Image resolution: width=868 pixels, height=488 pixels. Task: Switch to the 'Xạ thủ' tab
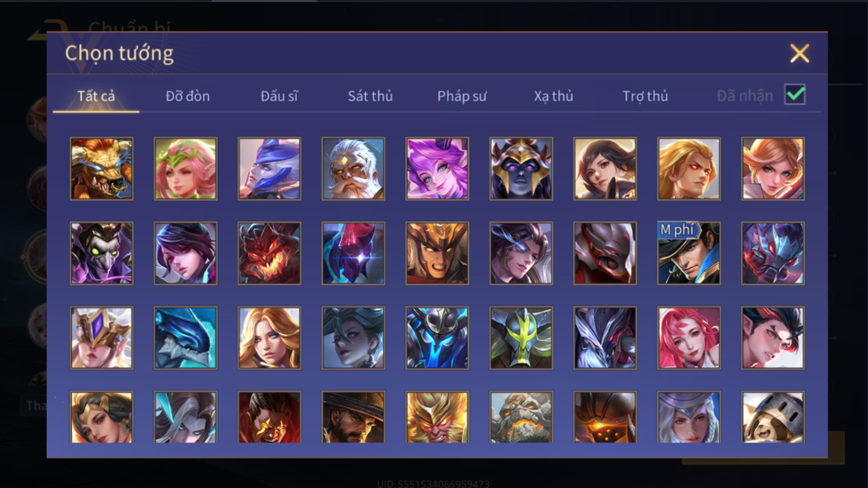tap(553, 96)
